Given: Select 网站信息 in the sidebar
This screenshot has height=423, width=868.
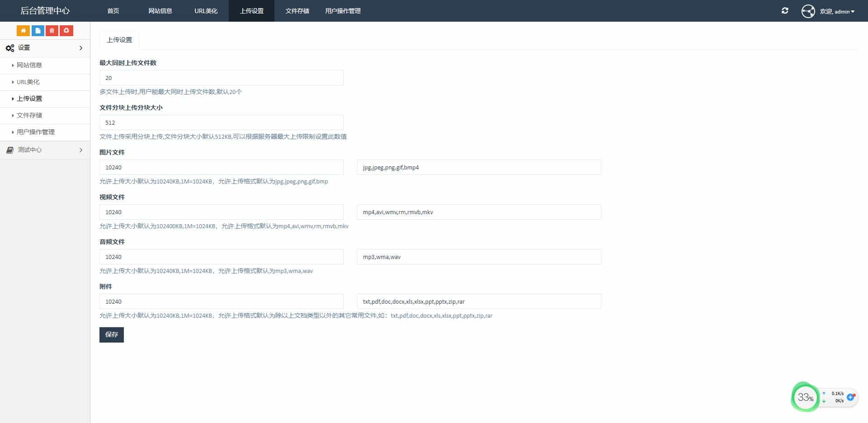Looking at the screenshot, I should 29,65.
